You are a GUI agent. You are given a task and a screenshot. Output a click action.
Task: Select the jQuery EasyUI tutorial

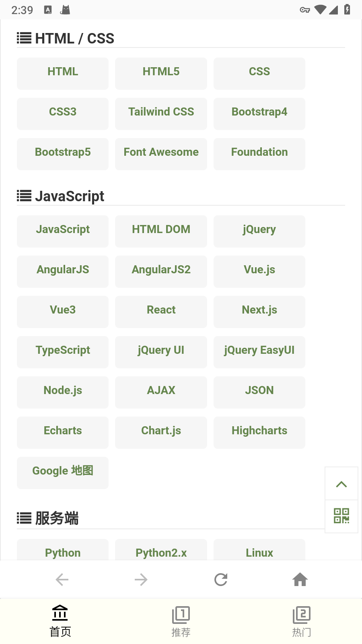pyautogui.click(x=259, y=352)
